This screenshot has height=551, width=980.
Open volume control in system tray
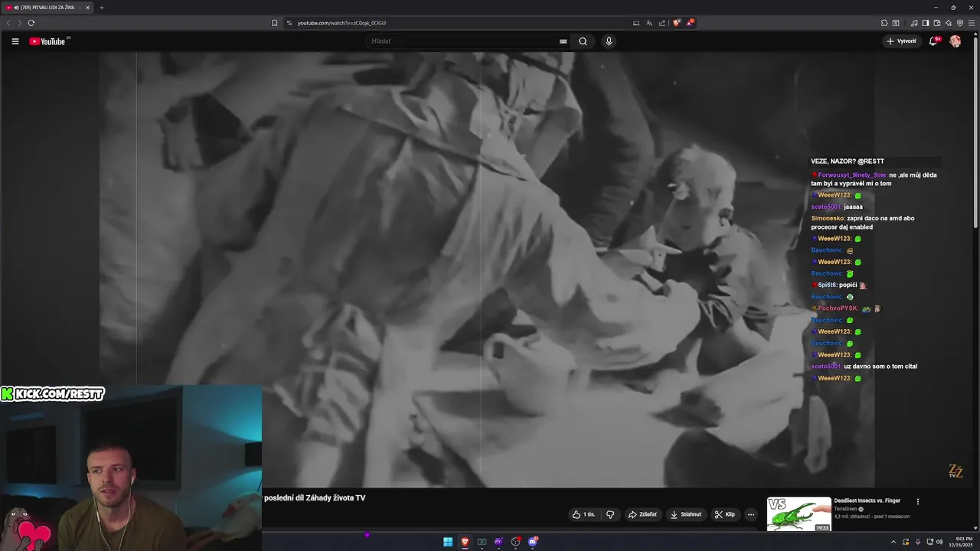point(939,542)
